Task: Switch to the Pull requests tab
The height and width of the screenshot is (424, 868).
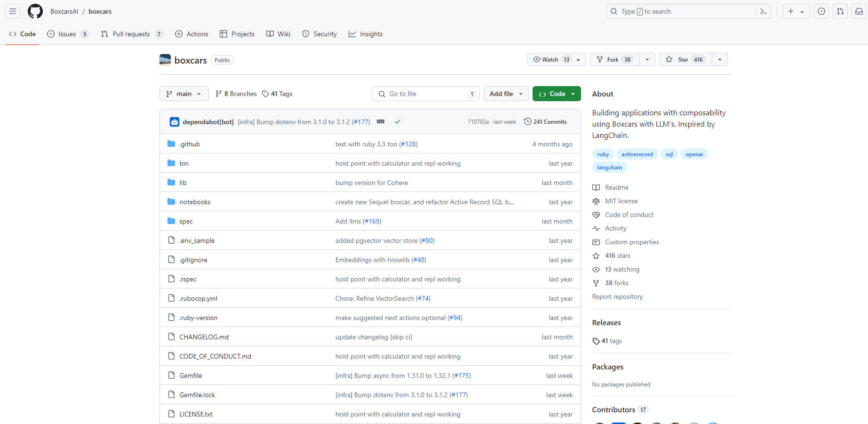Action: click(131, 34)
